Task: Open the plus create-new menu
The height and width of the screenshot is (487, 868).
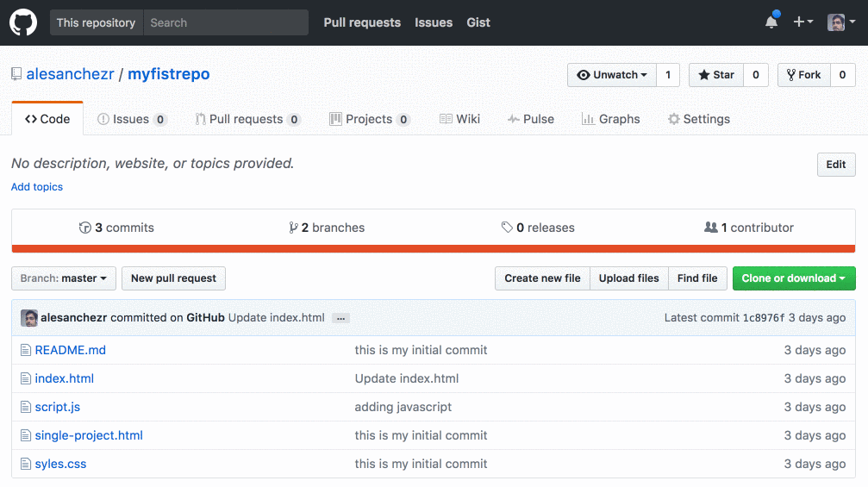Action: [x=802, y=22]
